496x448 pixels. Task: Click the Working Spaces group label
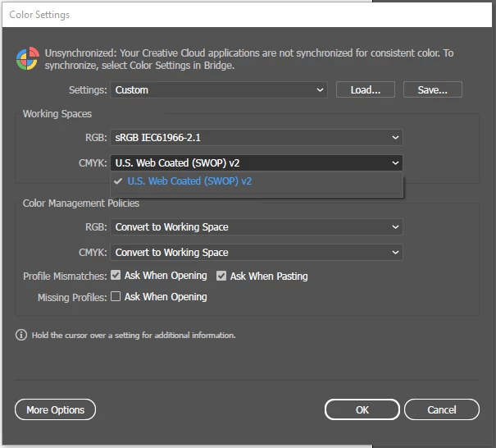(57, 114)
